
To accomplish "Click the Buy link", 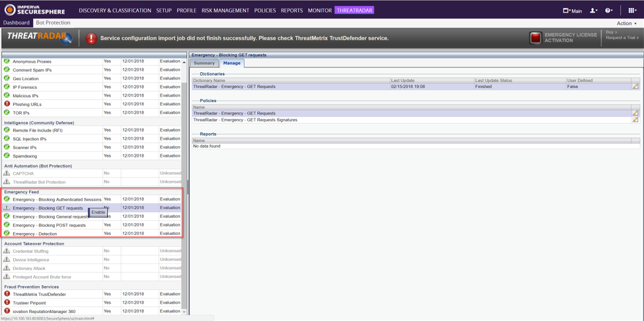I will coord(610,32).
